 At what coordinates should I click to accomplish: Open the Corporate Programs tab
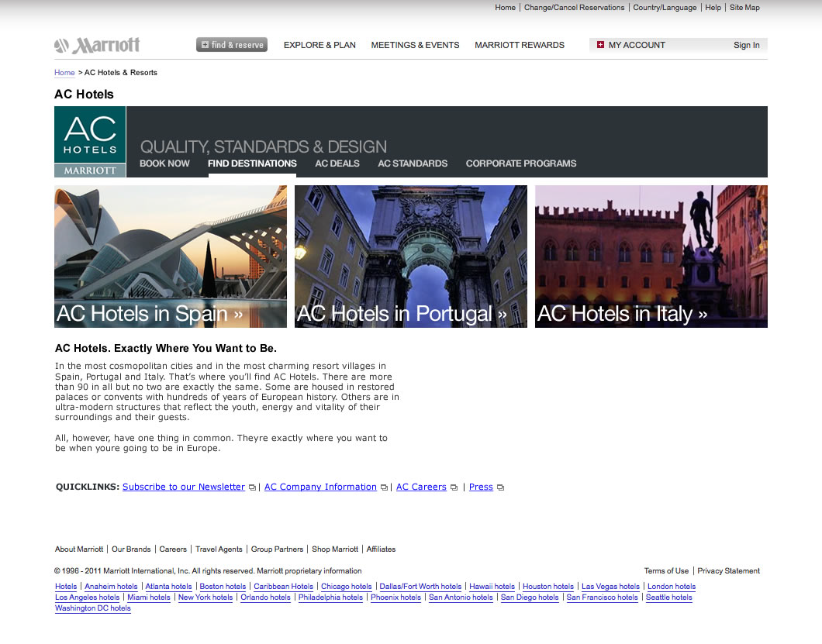pos(520,164)
